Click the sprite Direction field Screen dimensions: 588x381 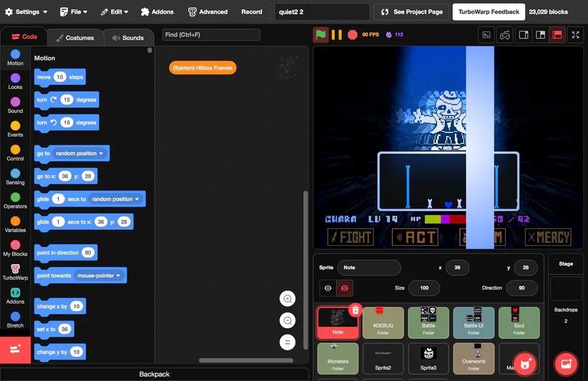click(x=521, y=288)
